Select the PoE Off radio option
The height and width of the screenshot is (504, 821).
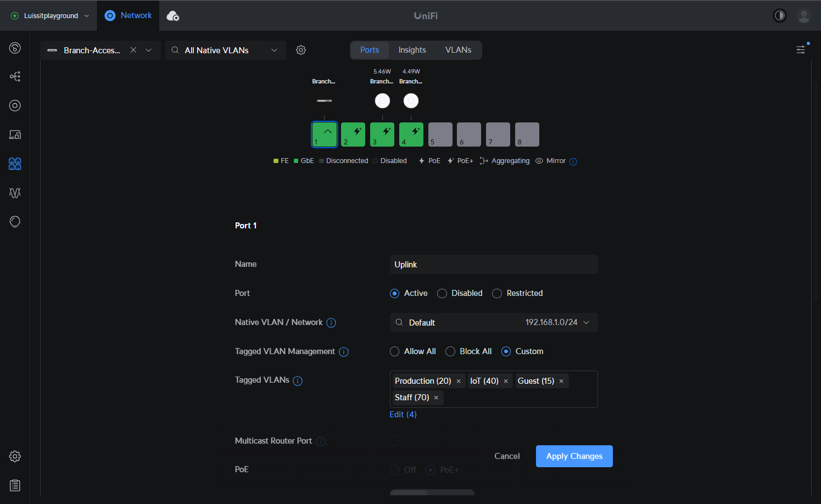394,470
